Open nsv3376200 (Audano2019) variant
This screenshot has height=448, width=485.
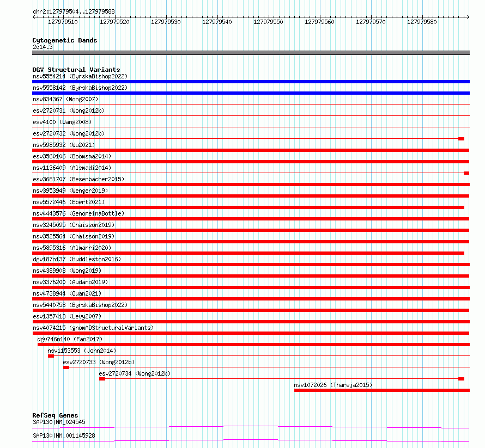coord(70,282)
